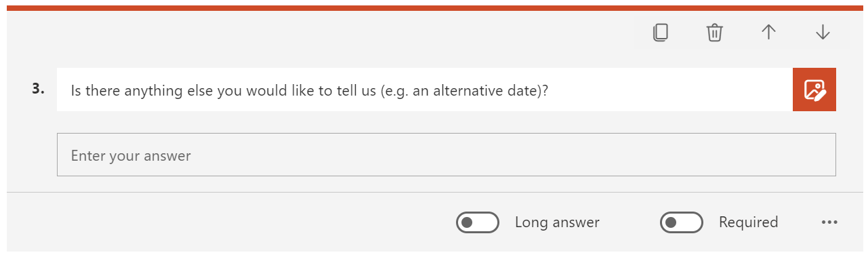Click the orange bar atop the question card
The image size is (868, 257).
point(434,7)
